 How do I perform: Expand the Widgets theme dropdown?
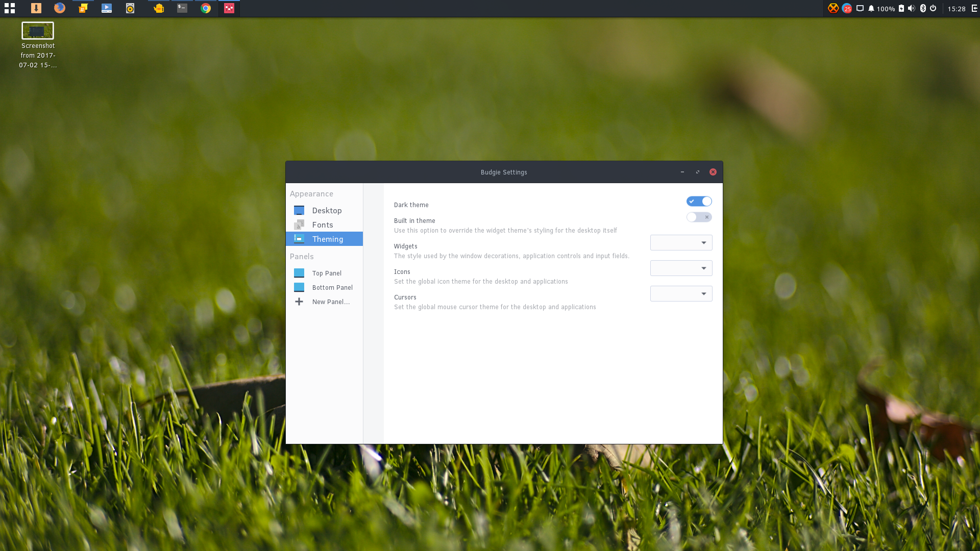pyautogui.click(x=681, y=242)
